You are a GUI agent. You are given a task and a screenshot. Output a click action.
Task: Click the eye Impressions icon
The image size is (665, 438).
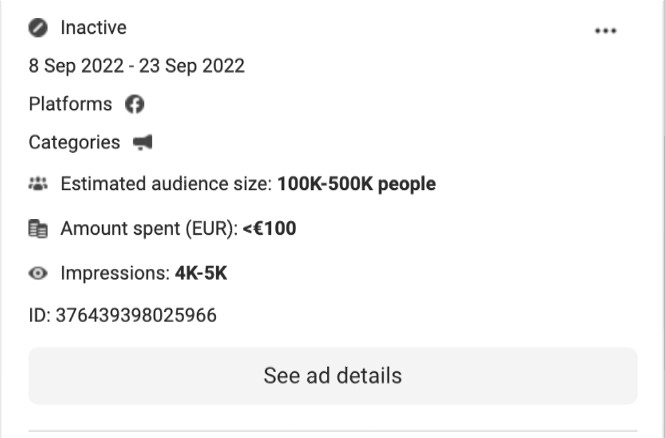[x=38, y=273]
